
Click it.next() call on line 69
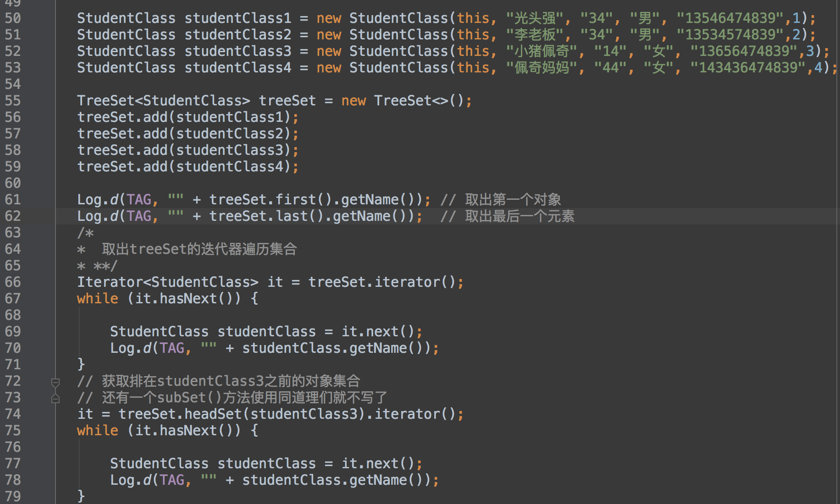pos(379,332)
